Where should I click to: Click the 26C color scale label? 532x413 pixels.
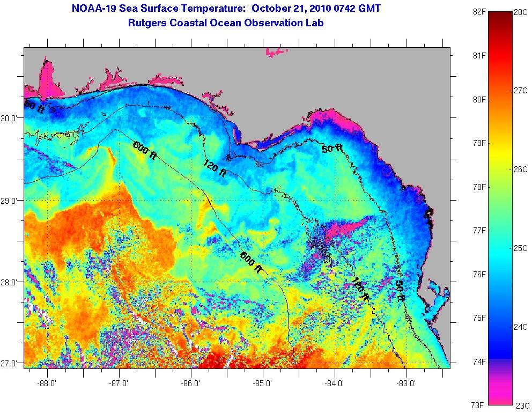[x=521, y=169]
